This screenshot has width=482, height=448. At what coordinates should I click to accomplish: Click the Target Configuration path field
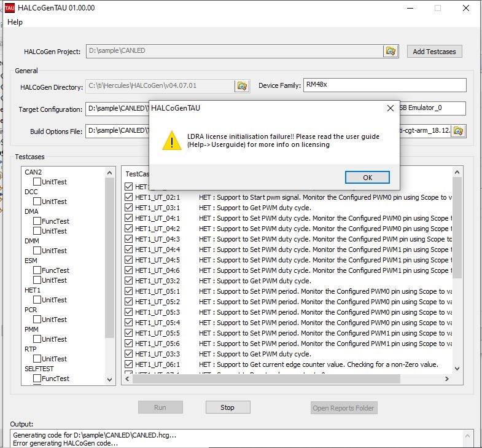(117, 109)
